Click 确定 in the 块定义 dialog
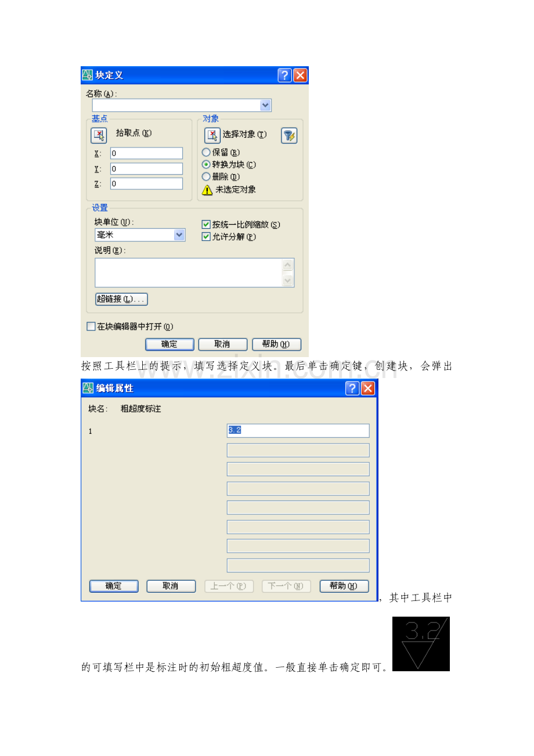 pyautogui.click(x=169, y=344)
